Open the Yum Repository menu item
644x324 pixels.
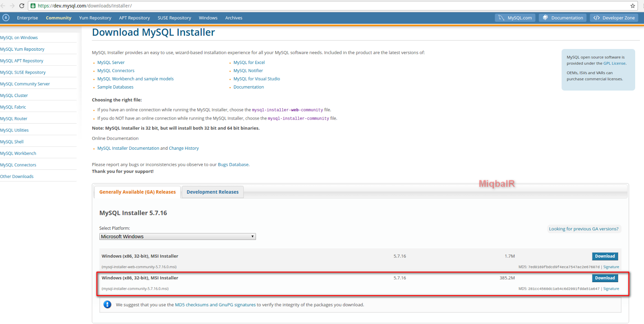(95, 18)
